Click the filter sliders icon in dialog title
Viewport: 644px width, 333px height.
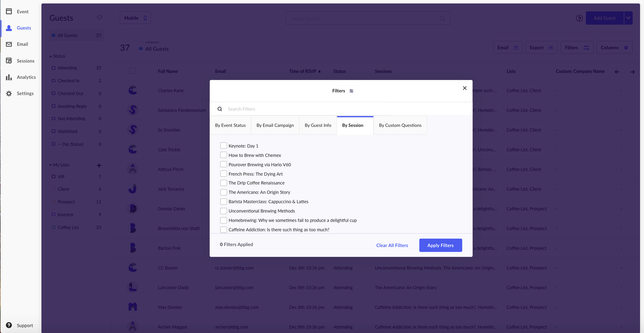click(351, 91)
